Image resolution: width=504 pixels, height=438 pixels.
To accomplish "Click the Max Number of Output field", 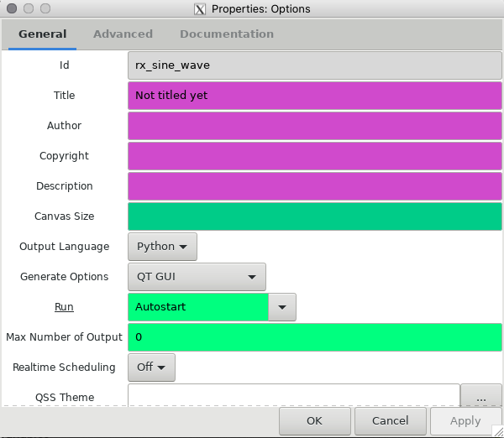I will click(315, 337).
